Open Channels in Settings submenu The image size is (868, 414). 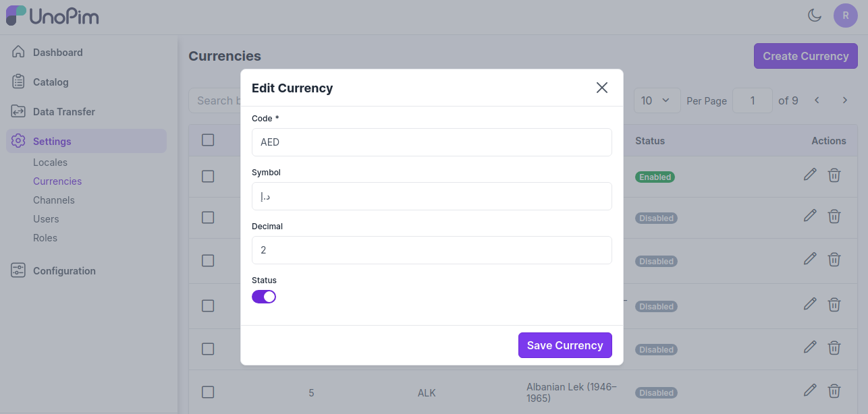click(x=54, y=200)
